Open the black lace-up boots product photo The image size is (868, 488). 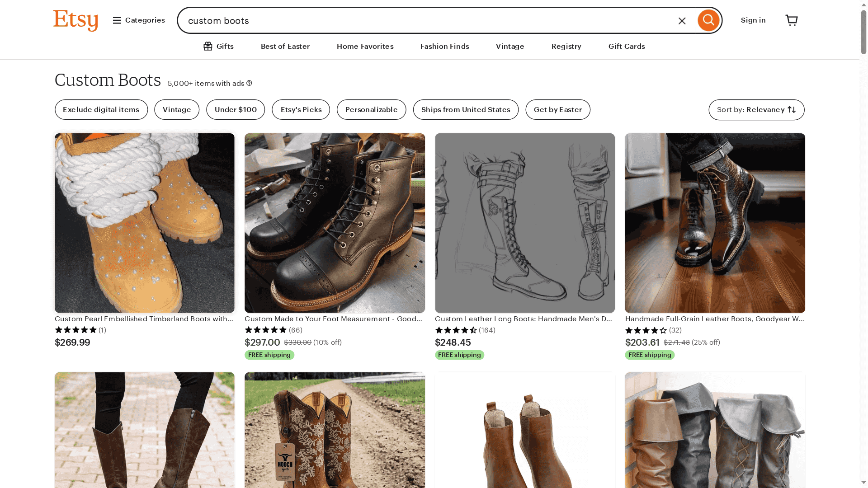[335, 222]
